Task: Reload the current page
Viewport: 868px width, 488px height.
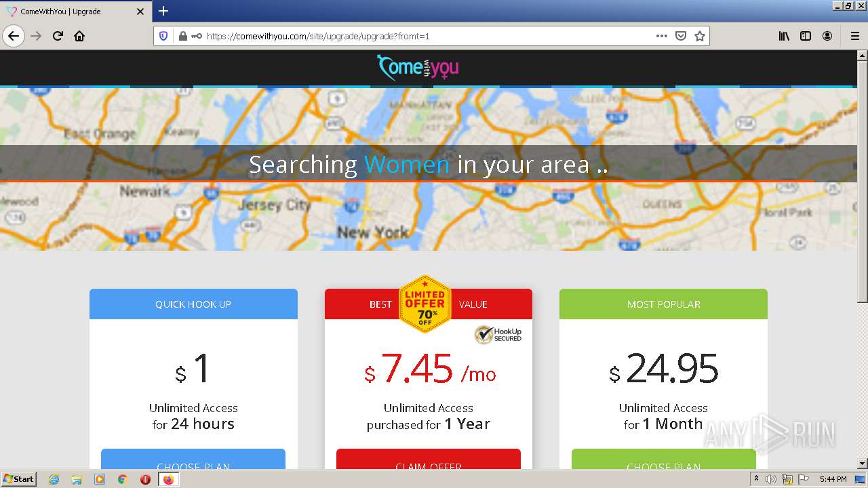Action: click(58, 36)
